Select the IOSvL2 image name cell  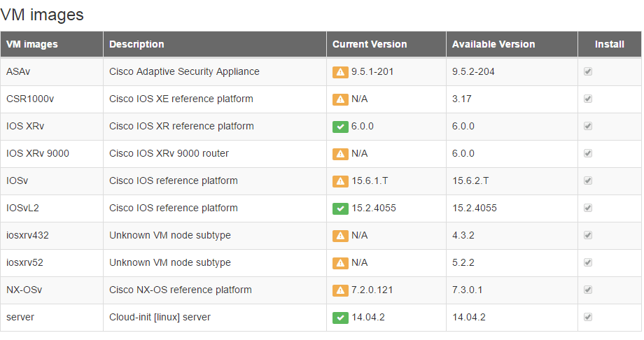[x=24, y=208]
